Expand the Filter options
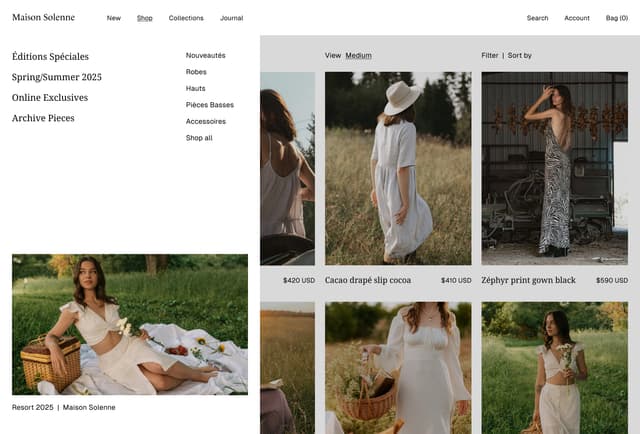The height and width of the screenshot is (434, 640). click(489, 56)
